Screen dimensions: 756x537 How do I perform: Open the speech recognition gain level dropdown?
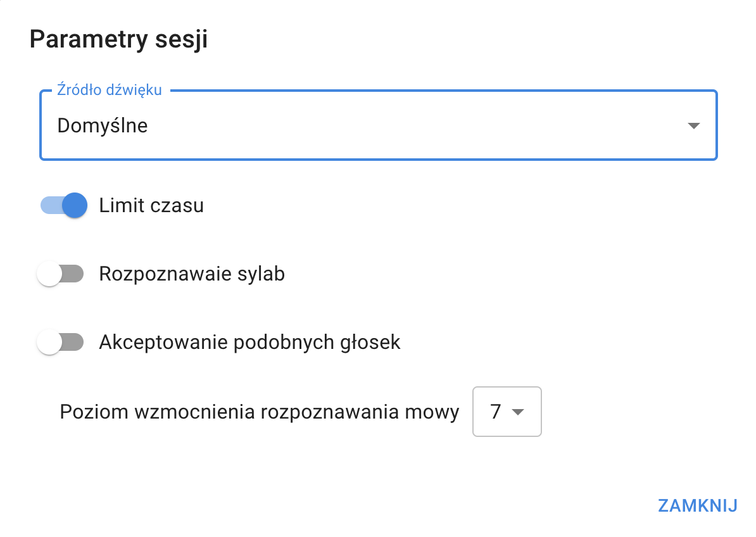[507, 412]
